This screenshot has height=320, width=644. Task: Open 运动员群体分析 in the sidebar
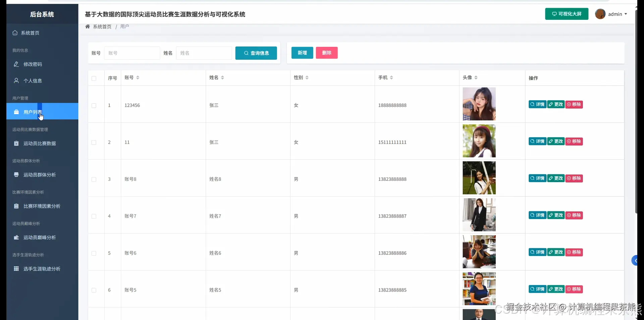click(x=42, y=174)
